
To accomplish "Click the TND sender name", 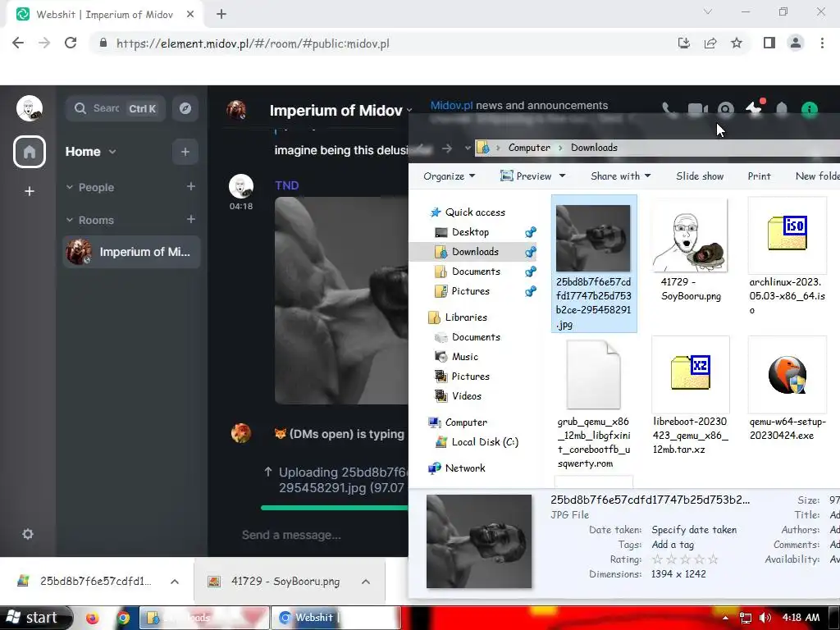I will pos(286,185).
